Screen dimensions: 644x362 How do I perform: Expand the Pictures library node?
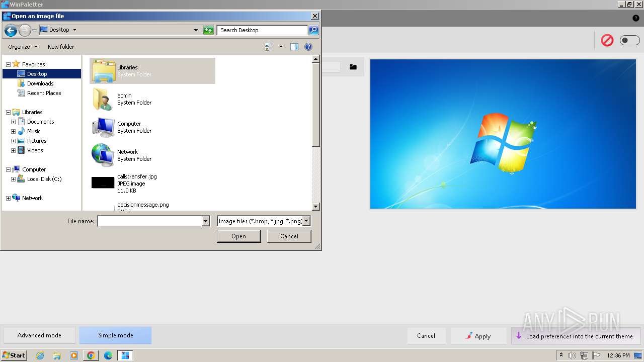pos(13,141)
